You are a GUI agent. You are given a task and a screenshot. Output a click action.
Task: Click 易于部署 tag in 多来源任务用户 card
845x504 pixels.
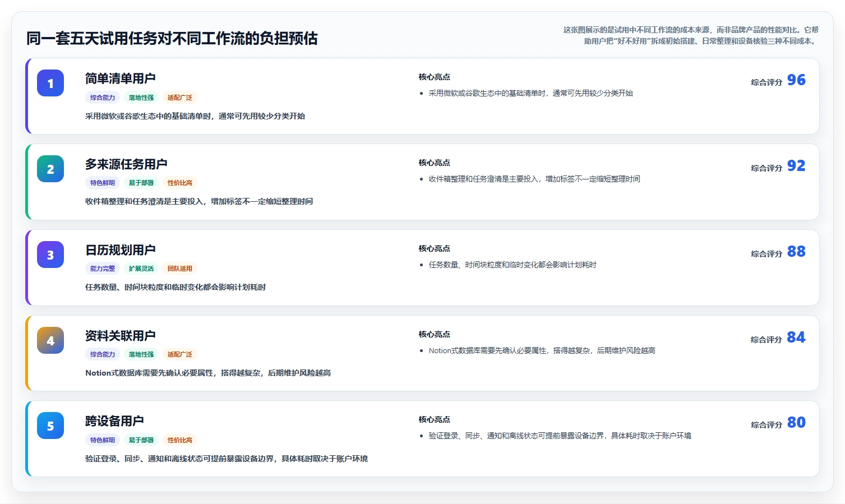pyautogui.click(x=141, y=183)
